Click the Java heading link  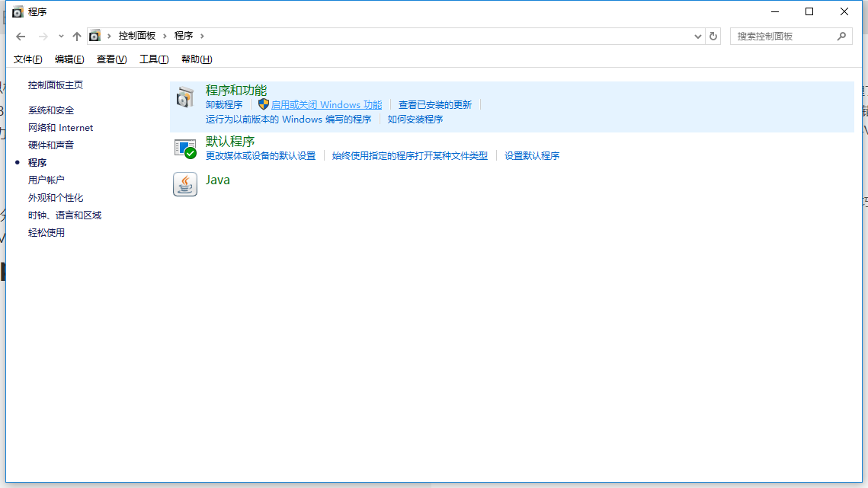click(217, 180)
